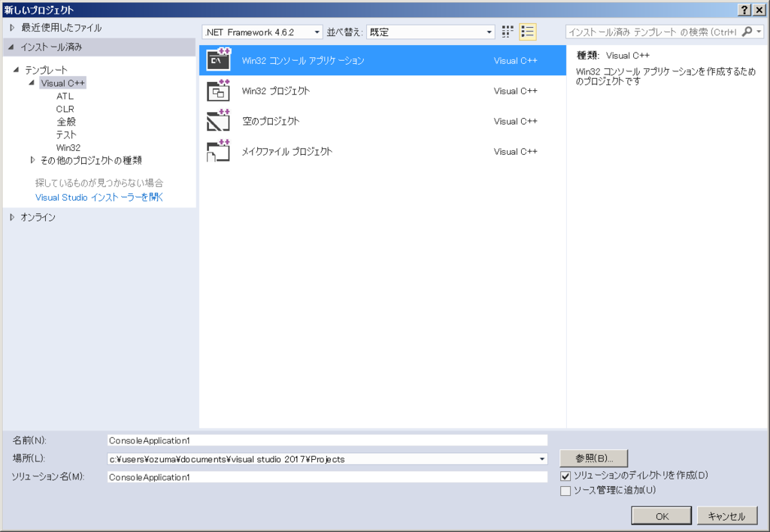770x532 pixels.
Task: Select 空のプロジェクト row text
Action: tap(271, 121)
